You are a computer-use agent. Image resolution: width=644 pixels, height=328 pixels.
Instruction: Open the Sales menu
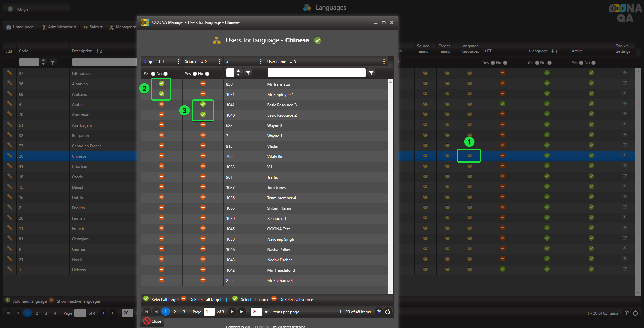point(94,27)
